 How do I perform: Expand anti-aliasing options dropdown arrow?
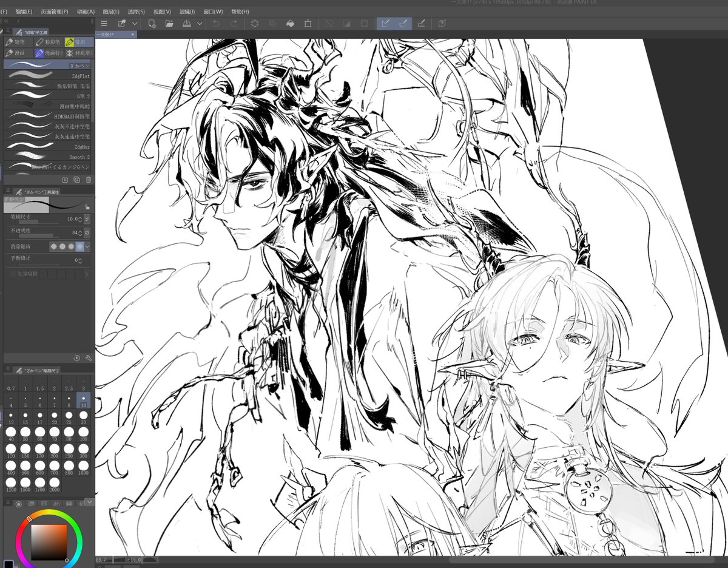point(87,247)
